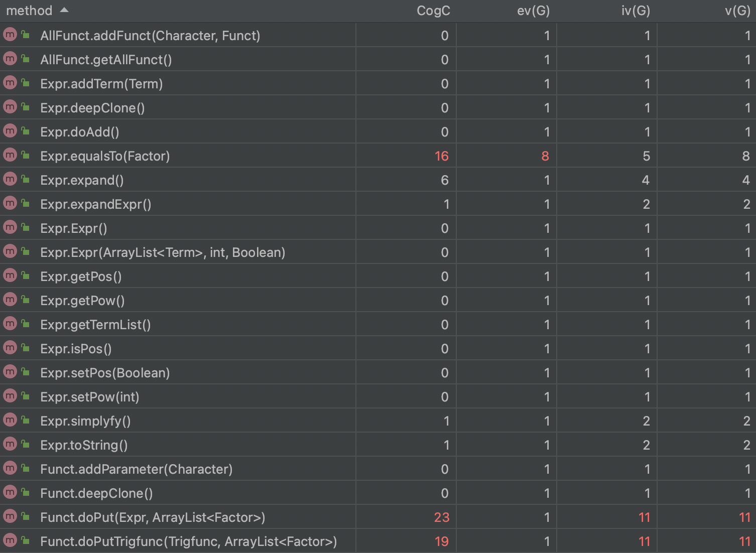Select Expr.Expr(ArrayList<Term>, int, Boolean) row
The image size is (756, 553).
[378, 252]
